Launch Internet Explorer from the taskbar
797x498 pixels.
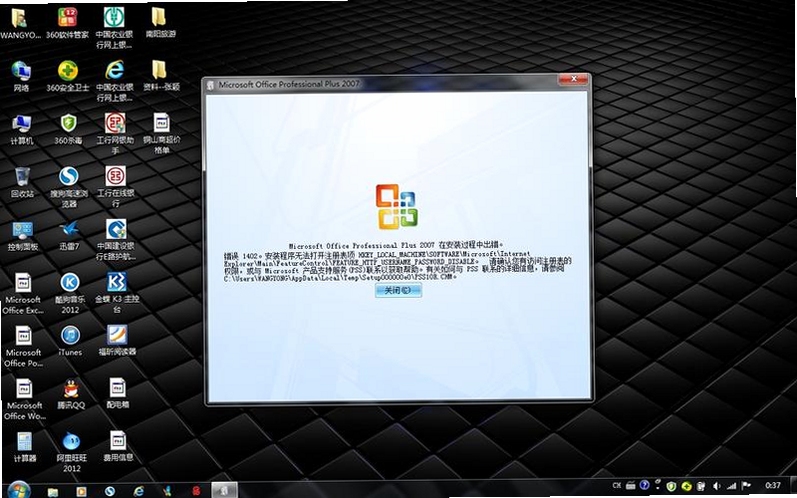click(x=138, y=491)
